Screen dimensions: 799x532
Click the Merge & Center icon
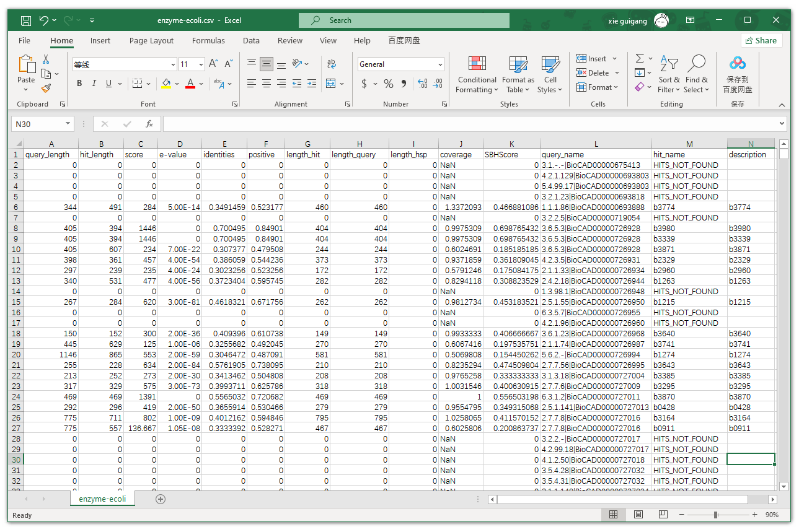tap(331, 84)
